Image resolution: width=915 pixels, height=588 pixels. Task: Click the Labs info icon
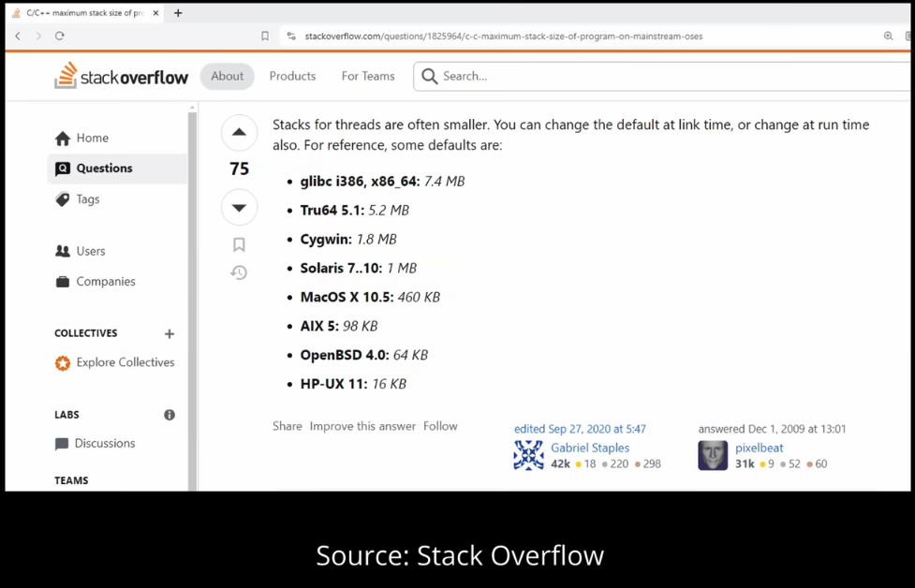[x=169, y=415]
